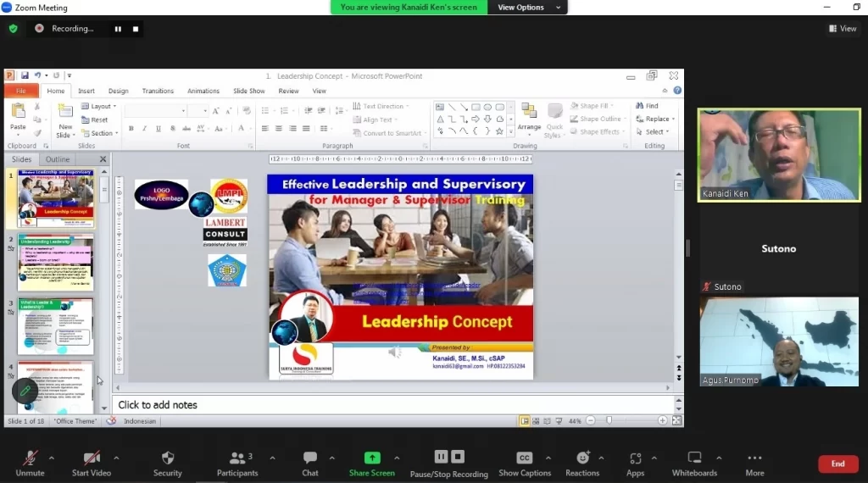
Task: Expand arrow next to Chat
Action: pyautogui.click(x=331, y=458)
